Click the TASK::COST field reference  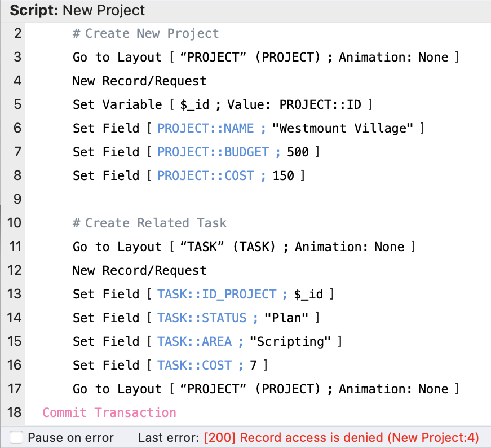click(x=194, y=365)
